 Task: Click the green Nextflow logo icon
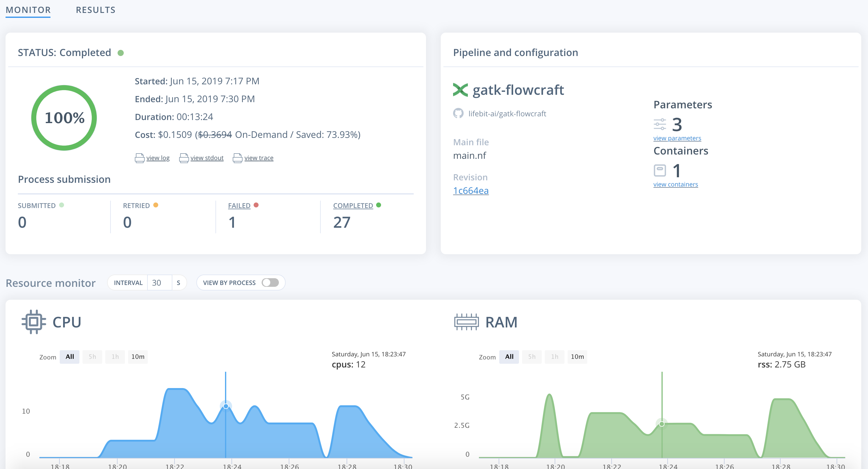coord(460,90)
